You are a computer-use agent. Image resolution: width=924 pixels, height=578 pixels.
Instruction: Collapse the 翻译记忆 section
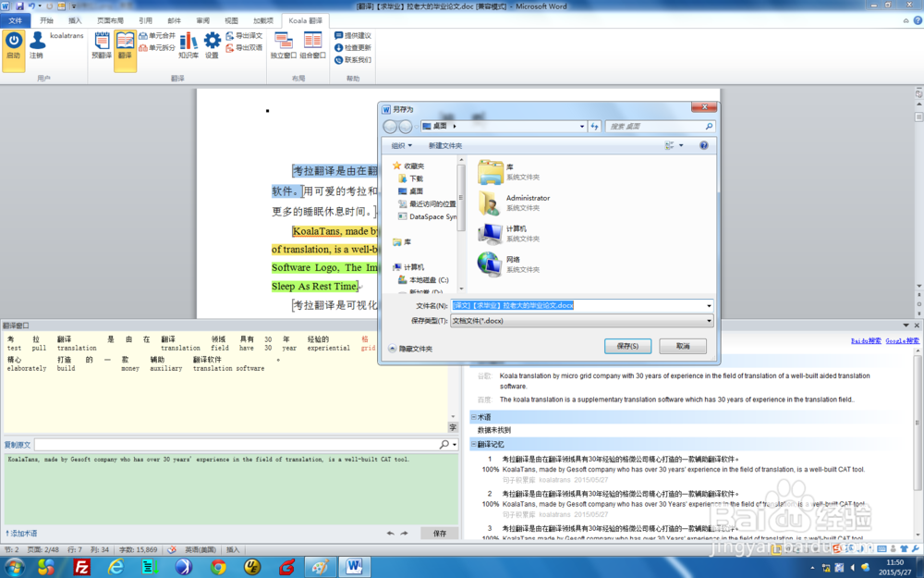pos(473,444)
